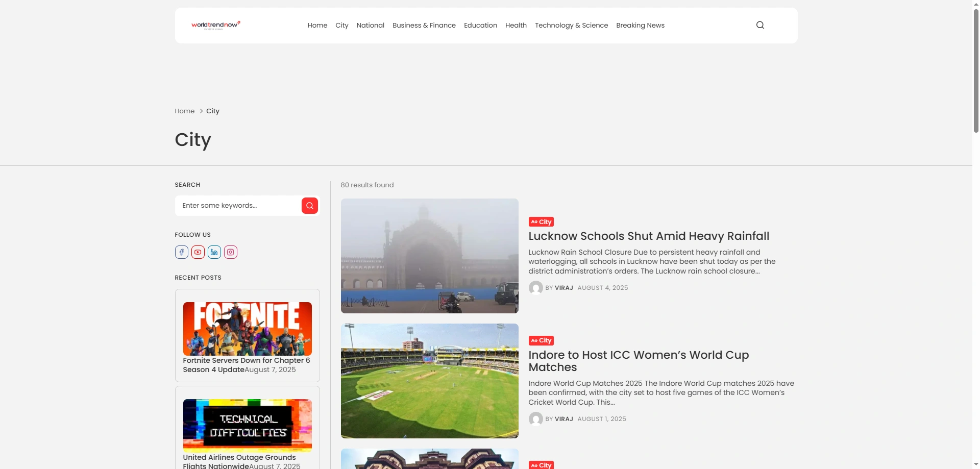
Task: Open United Airlines Outage recent post title
Action: (x=239, y=461)
